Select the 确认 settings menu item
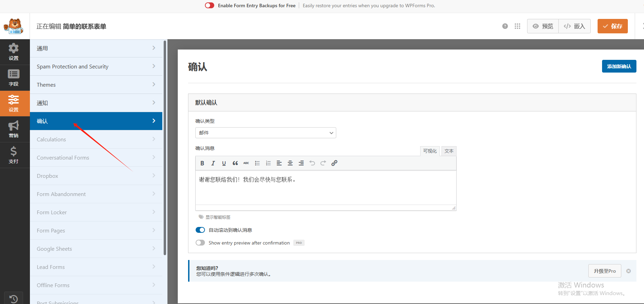This screenshot has width=644, height=304. click(96, 121)
